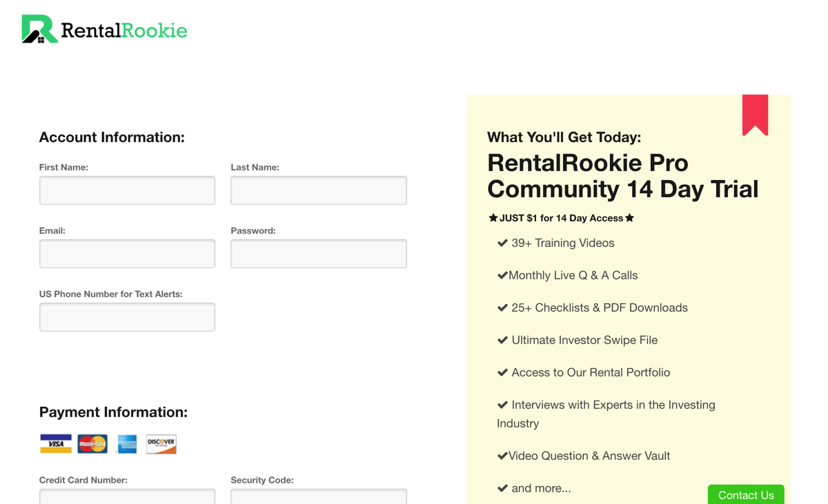Focus the Security Code field
828x504 pixels.
click(319, 496)
